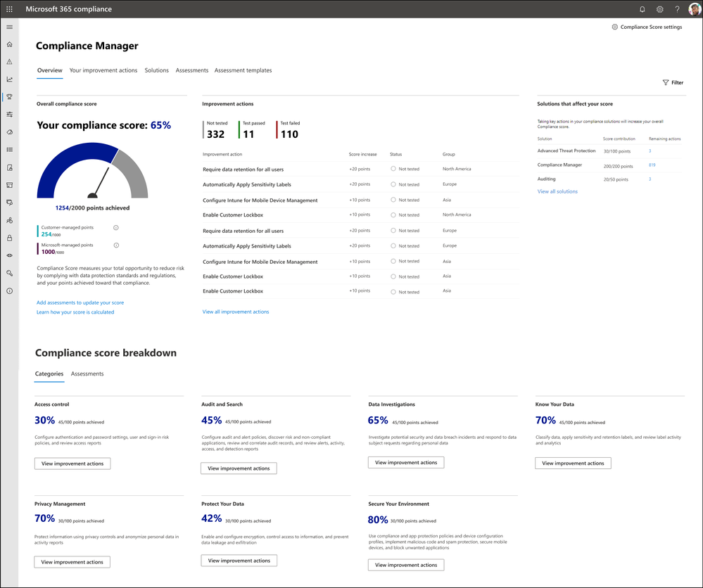The image size is (703, 588).
Task: Click Add assessments to update your score
Action: [x=80, y=302]
